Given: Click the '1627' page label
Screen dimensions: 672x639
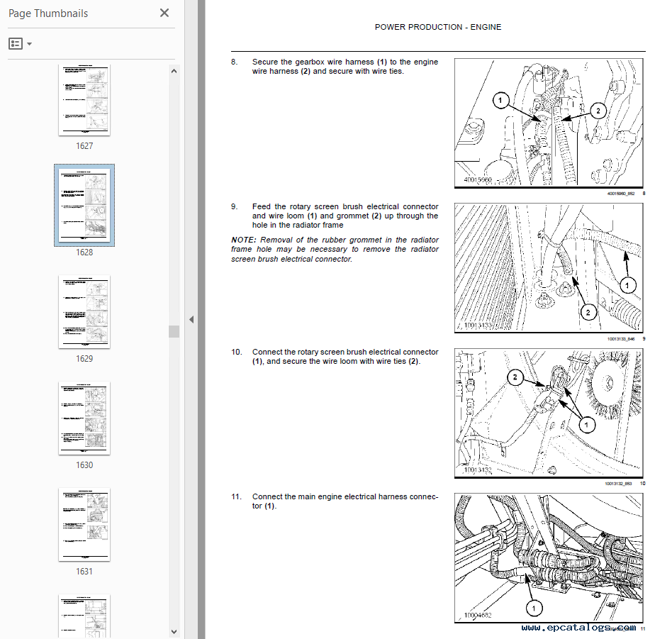Looking at the screenshot, I should click(x=84, y=146).
